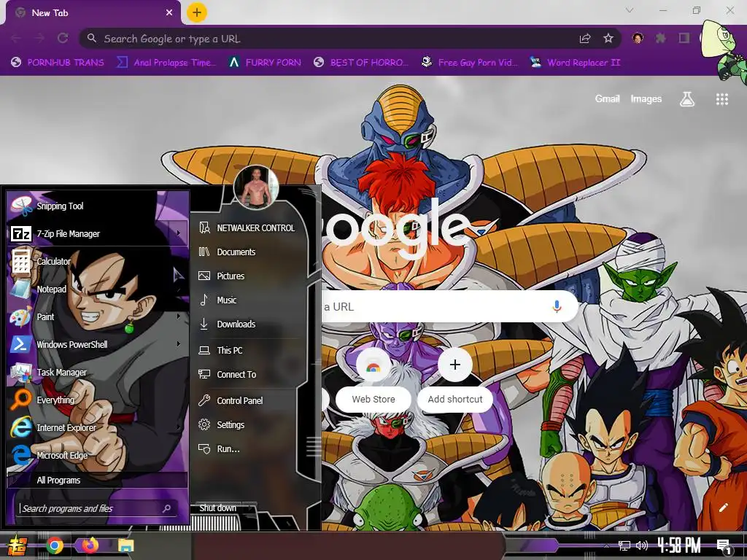This screenshot has width=747, height=560.
Task: Open Task Manager
Action: point(97,372)
